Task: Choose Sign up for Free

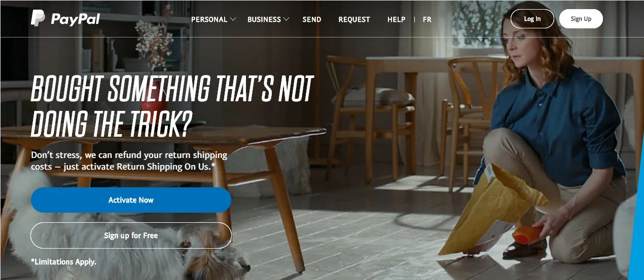Action: pyautogui.click(x=131, y=235)
